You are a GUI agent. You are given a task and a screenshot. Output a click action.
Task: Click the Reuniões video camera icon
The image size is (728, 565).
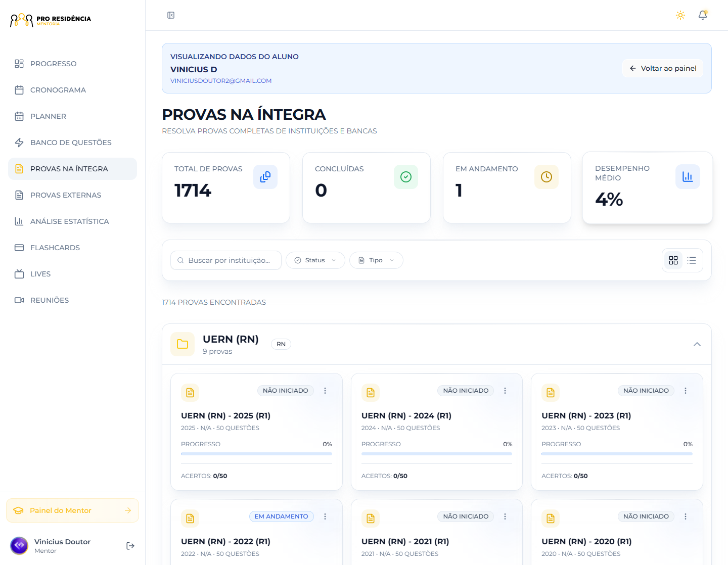19,300
